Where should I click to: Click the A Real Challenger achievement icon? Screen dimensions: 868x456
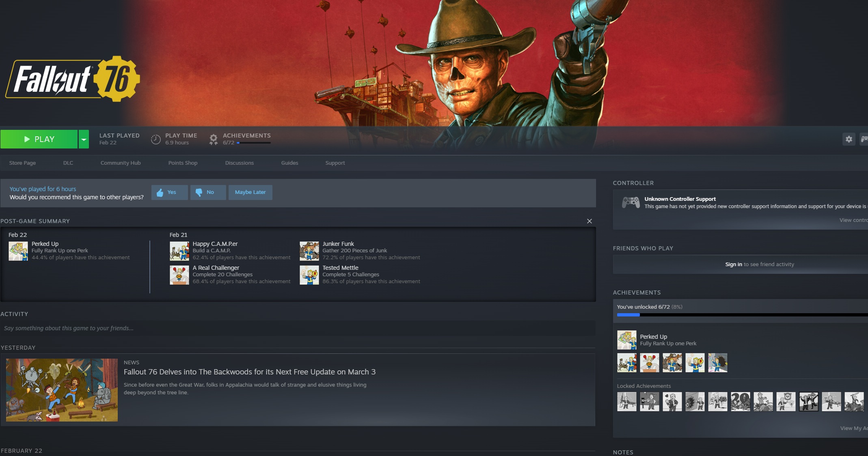point(179,275)
